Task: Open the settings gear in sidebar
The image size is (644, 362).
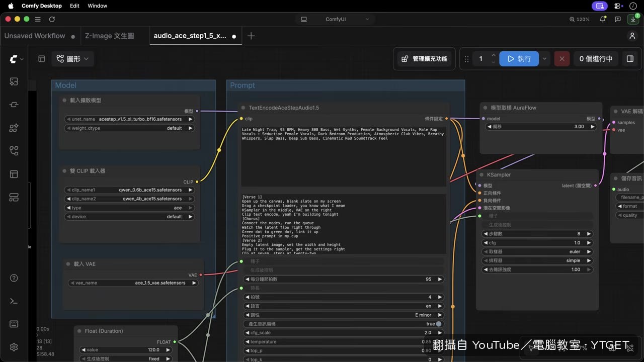Action: pyautogui.click(x=14, y=347)
